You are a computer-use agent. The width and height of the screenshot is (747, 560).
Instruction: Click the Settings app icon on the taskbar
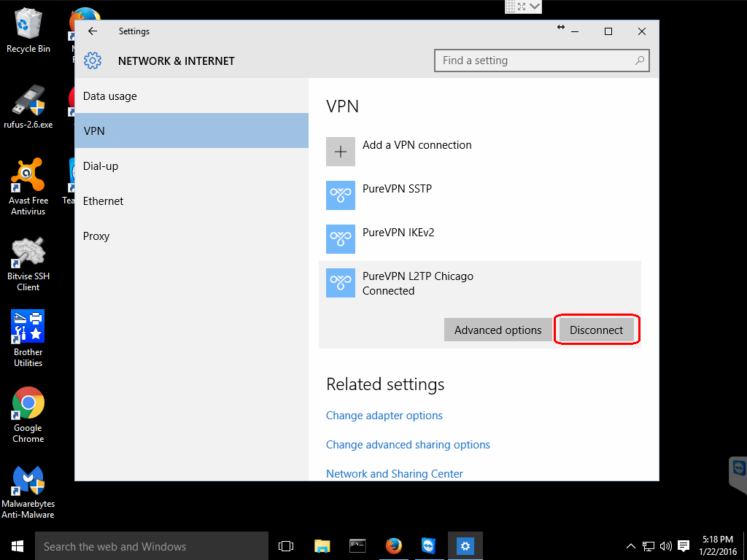(x=465, y=545)
